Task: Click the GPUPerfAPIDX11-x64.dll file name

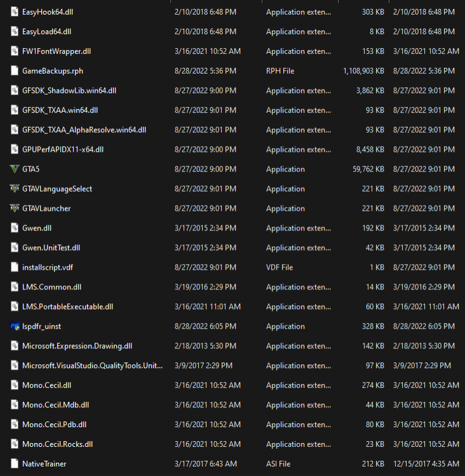Action: 63,149
